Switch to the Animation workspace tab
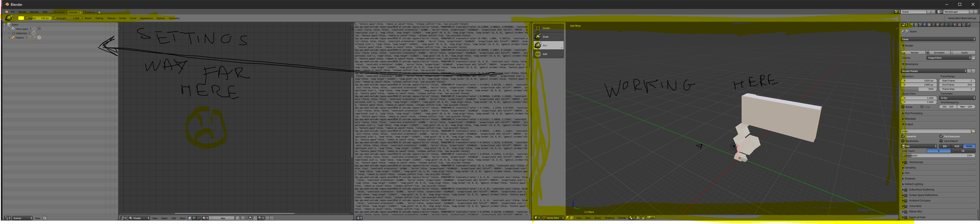The width and height of the screenshot is (980, 224). pos(59,12)
